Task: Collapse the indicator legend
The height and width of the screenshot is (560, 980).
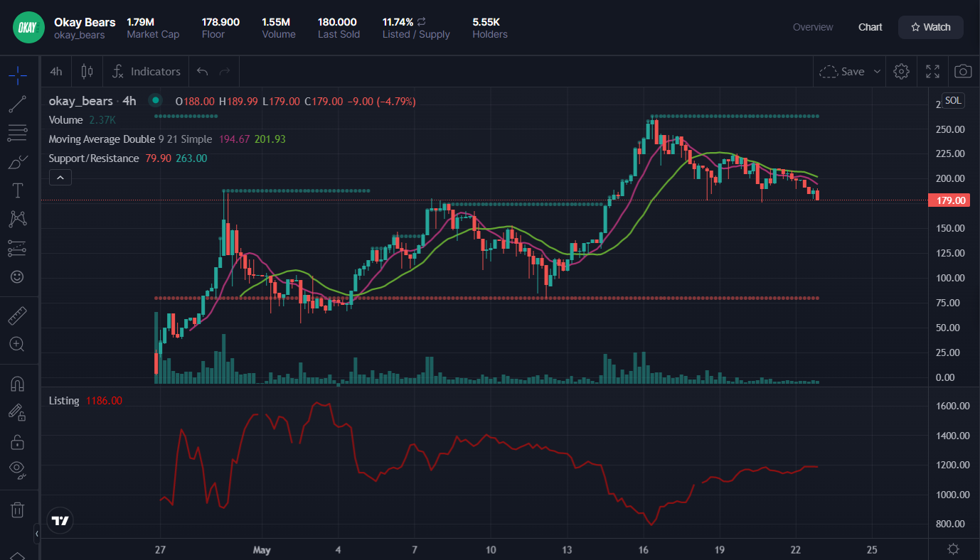Action: tap(60, 177)
